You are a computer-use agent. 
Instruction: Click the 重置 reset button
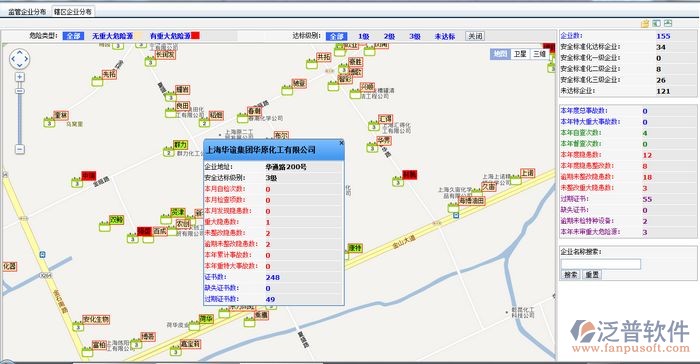click(592, 275)
